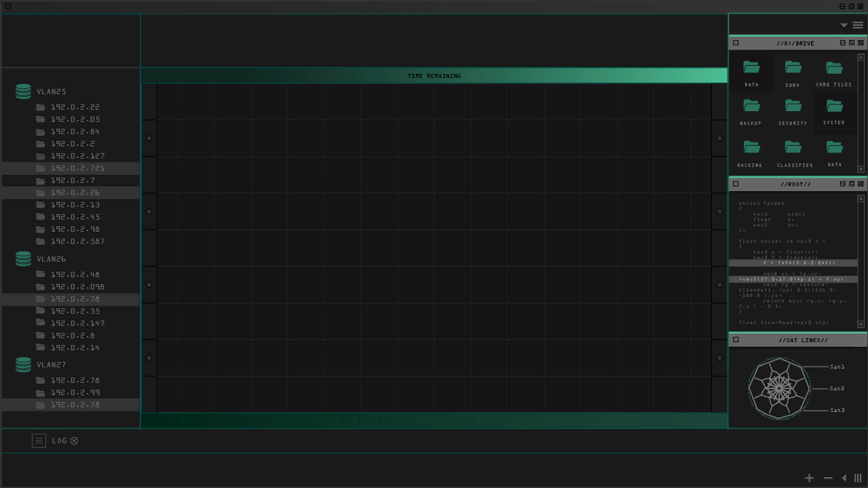Click the plus icon in bottom bar
868x488 pixels.
coord(809,478)
